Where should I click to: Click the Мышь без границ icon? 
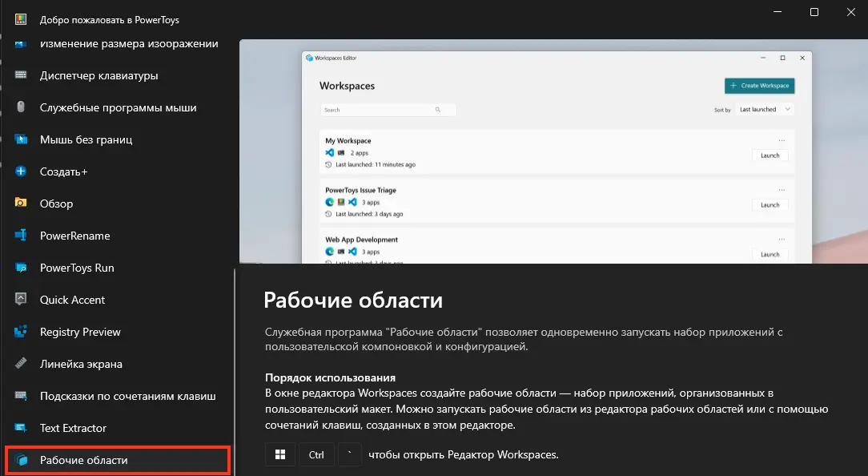(x=21, y=139)
